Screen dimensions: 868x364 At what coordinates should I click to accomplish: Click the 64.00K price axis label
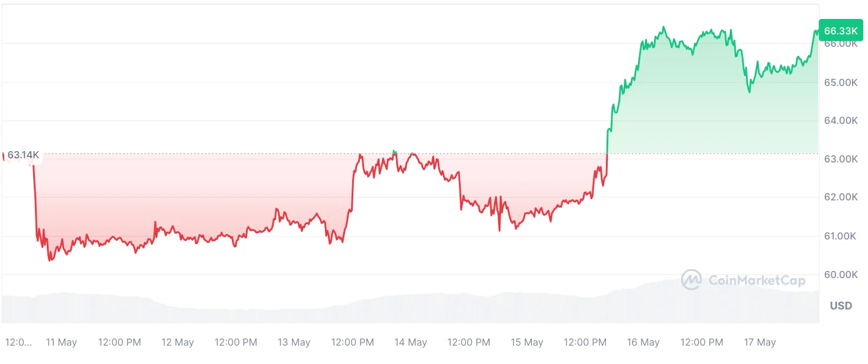coord(841,121)
